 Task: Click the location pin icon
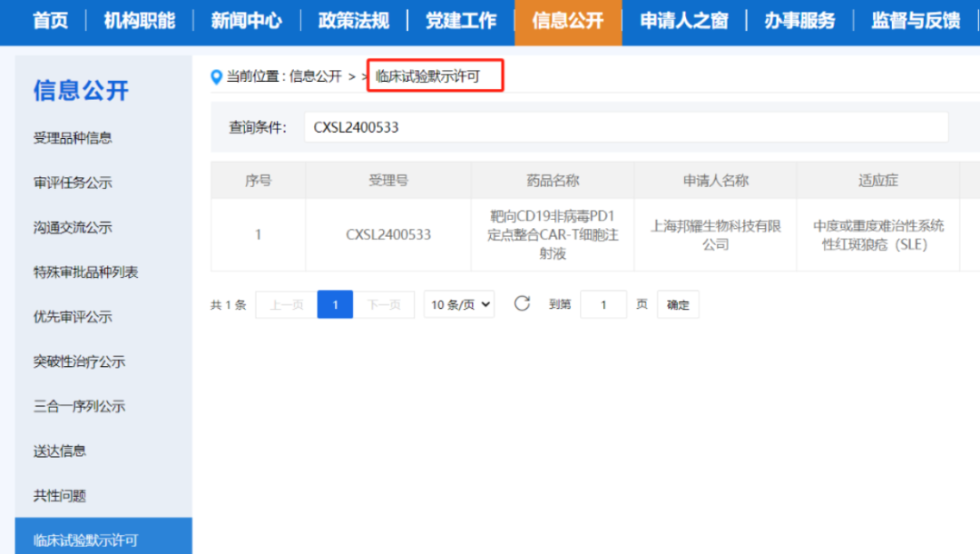pos(216,77)
